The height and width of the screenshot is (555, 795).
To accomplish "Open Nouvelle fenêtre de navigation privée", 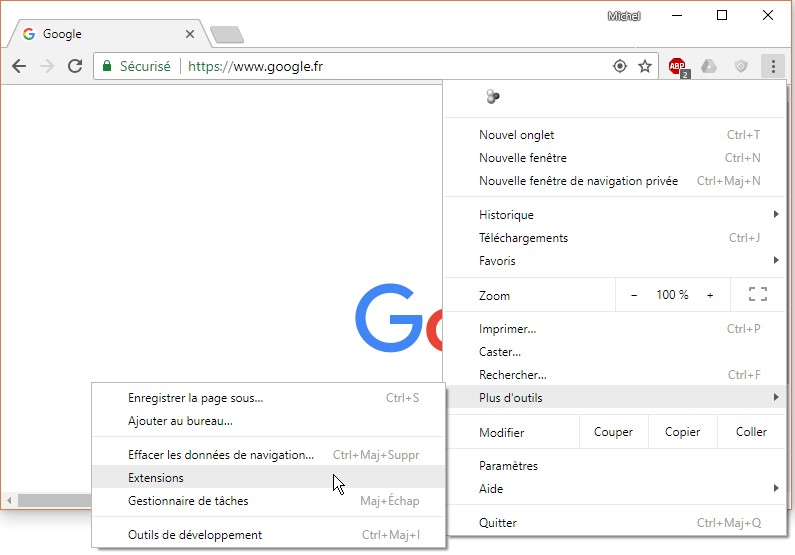I will pyautogui.click(x=578, y=181).
